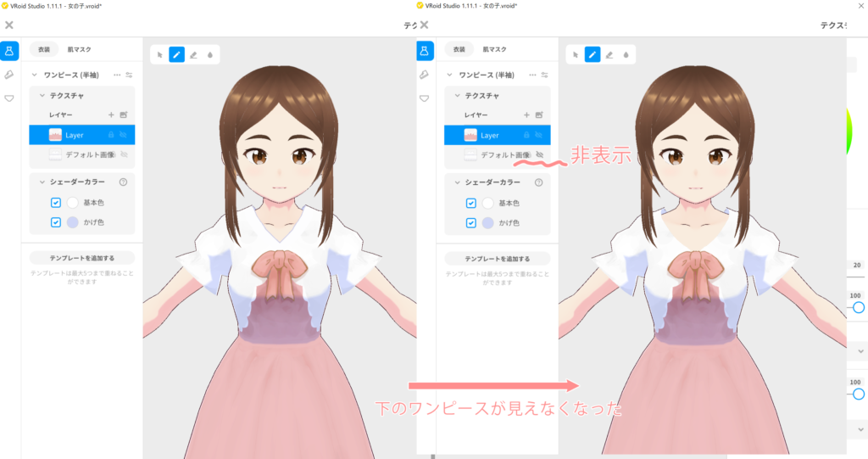The height and width of the screenshot is (459, 868).
Task: Toggle デフォルト画像 visibility eye in right panel
Action: (539, 155)
